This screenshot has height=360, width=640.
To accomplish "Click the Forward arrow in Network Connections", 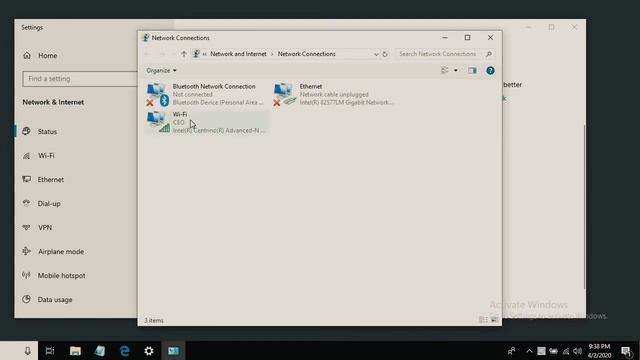I will click(x=162, y=54).
